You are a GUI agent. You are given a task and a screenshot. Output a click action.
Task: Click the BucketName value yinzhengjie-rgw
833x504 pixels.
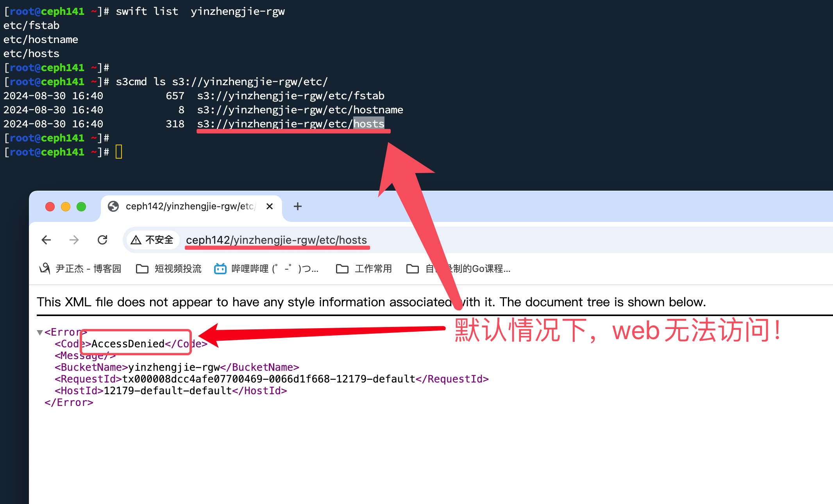(x=174, y=367)
